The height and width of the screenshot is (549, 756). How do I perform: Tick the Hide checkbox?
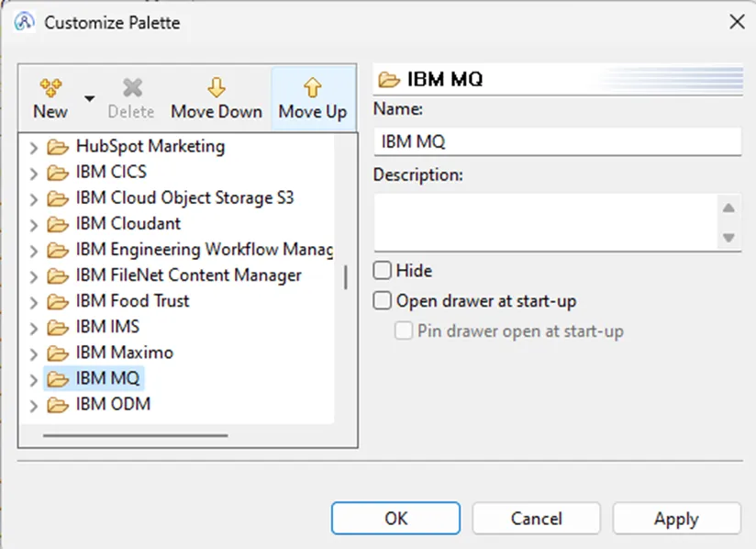[382, 271]
